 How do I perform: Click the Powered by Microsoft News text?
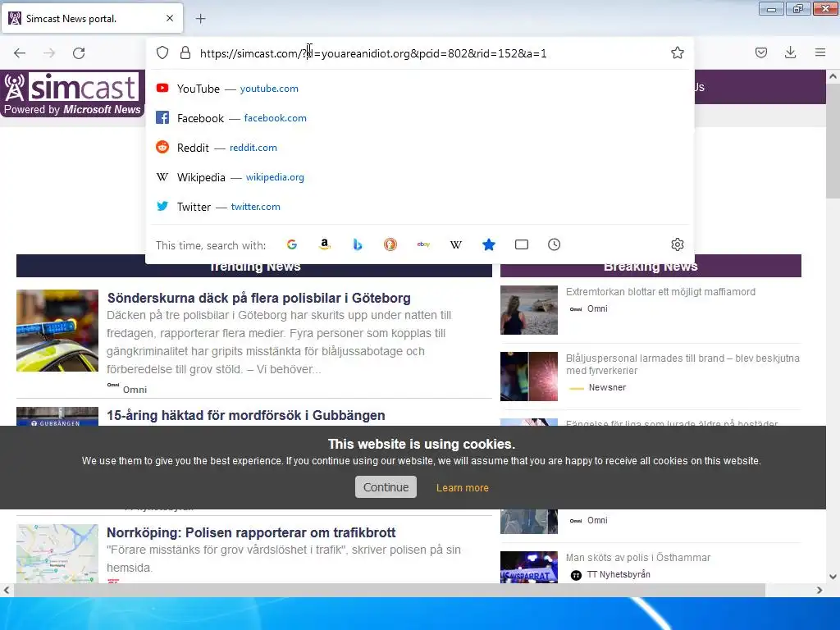pyautogui.click(x=72, y=109)
